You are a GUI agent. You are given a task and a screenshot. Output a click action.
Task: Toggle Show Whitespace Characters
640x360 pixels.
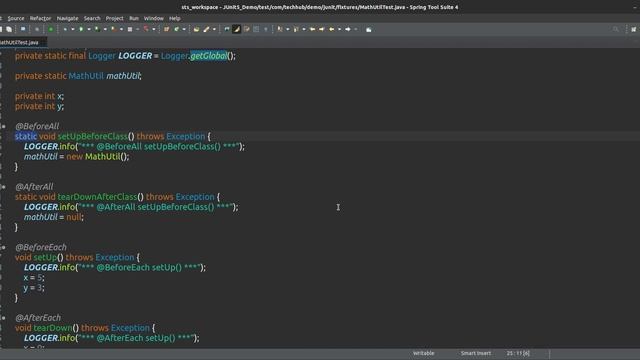click(266, 29)
